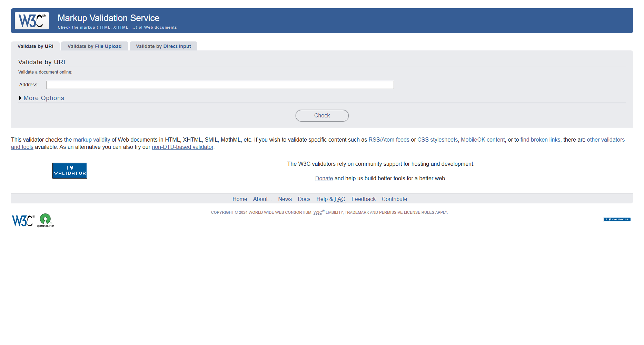Open the find broken links link
Viewport: 644px width, 345px height.
coord(540,140)
